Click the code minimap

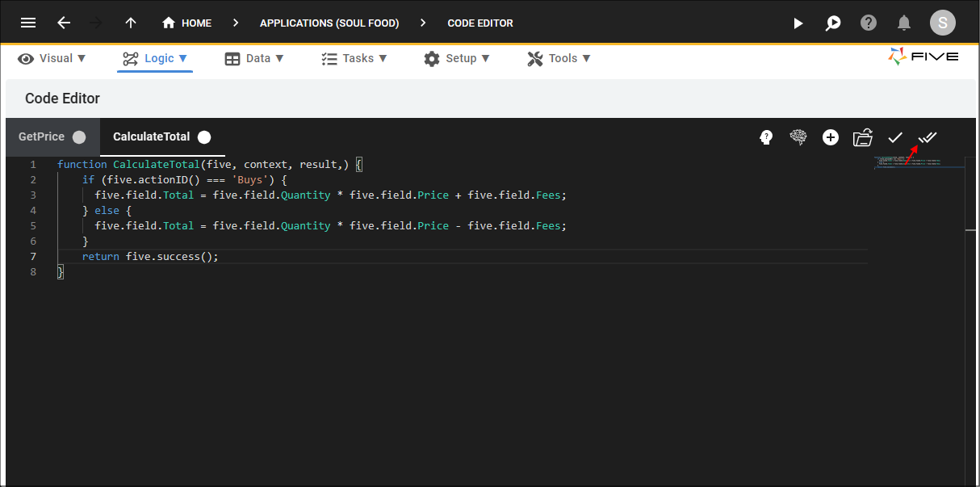coord(919,162)
